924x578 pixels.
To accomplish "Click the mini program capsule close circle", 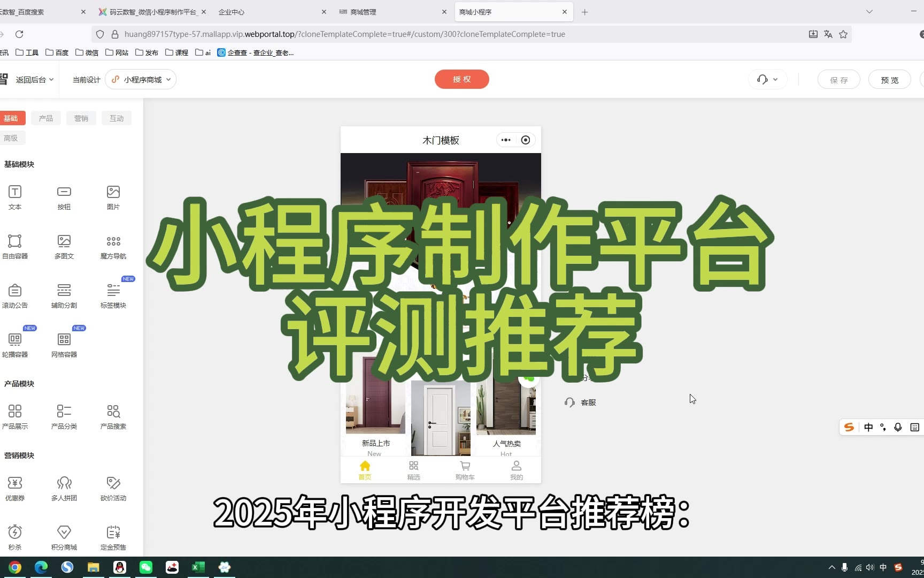I will (526, 140).
